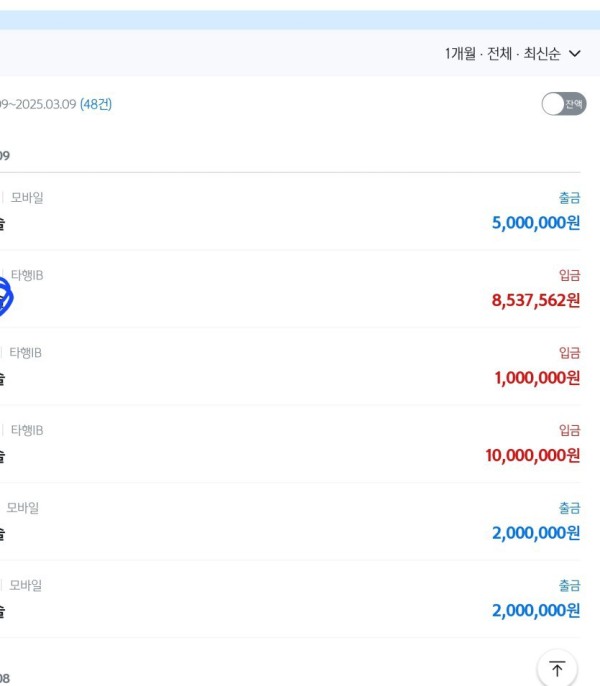The image size is (600, 686).
Task: Expand the filter chevron next to 최신순
Action: click(574, 54)
